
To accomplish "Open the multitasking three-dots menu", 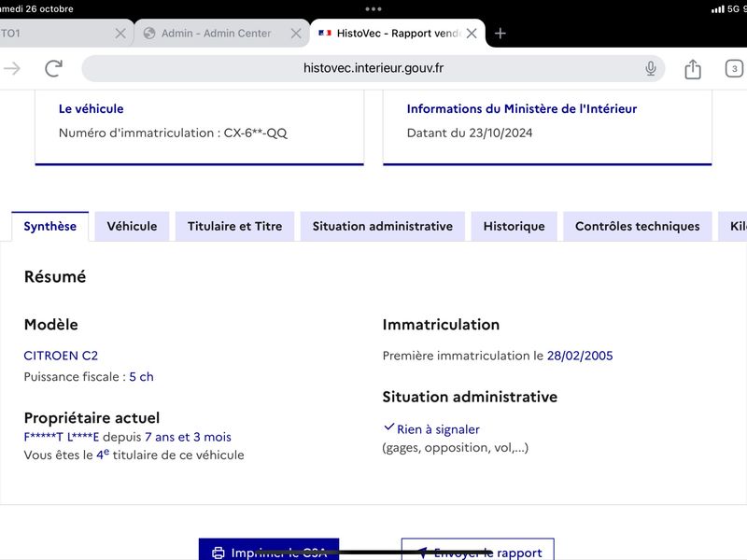I will [373, 9].
